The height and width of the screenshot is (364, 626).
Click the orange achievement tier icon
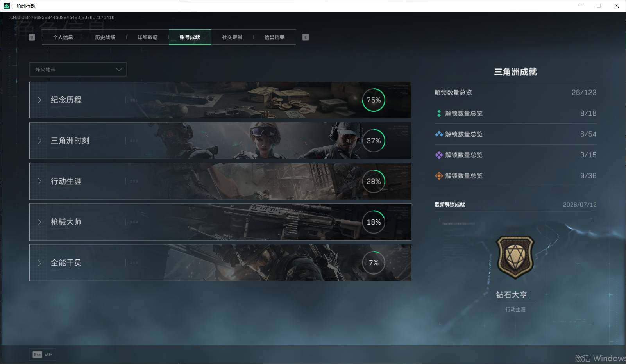[x=439, y=176]
